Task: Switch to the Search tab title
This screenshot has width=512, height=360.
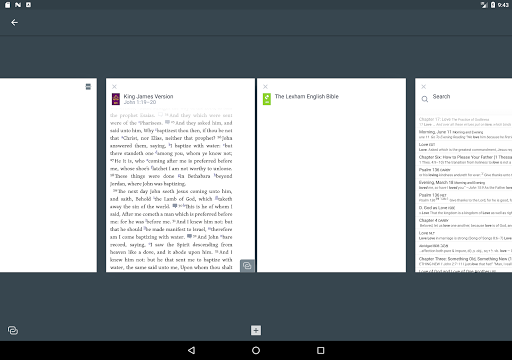Action: (x=441, y=96)
